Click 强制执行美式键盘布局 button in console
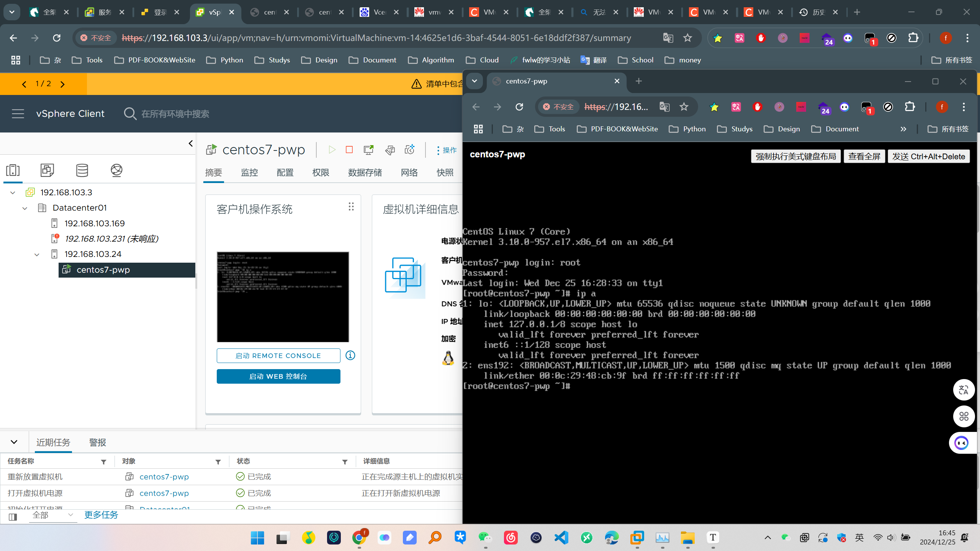The height and width of the screenshot is (551, 980). 795,156
